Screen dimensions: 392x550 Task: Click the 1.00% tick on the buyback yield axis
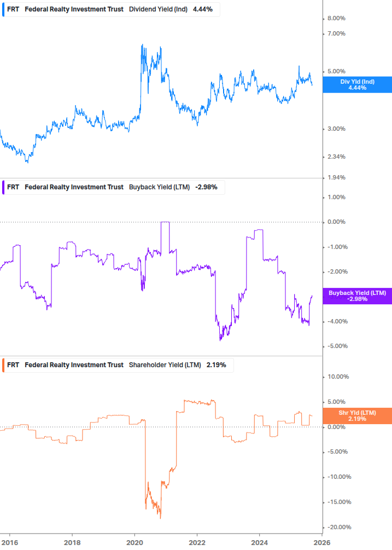click(336, 197)
